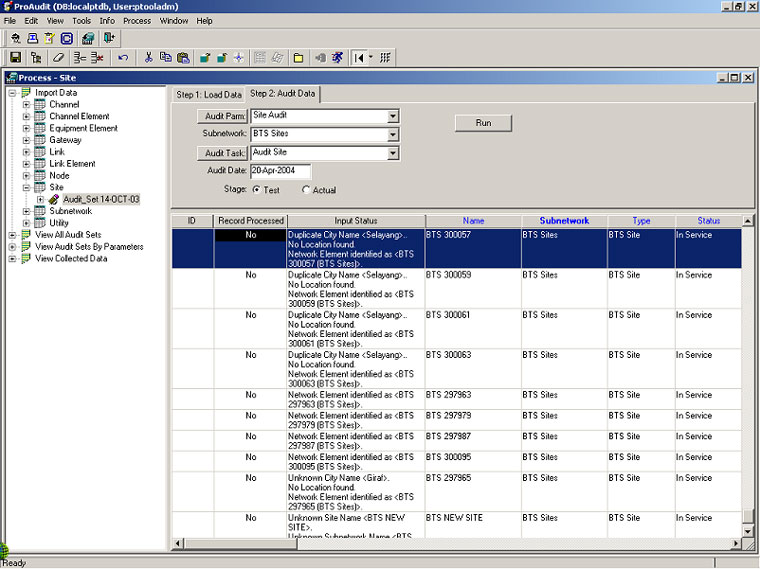The height and width of the screenshot is (569, 760).
Task: Expand the Channel tree node
Action: point(27,104)
